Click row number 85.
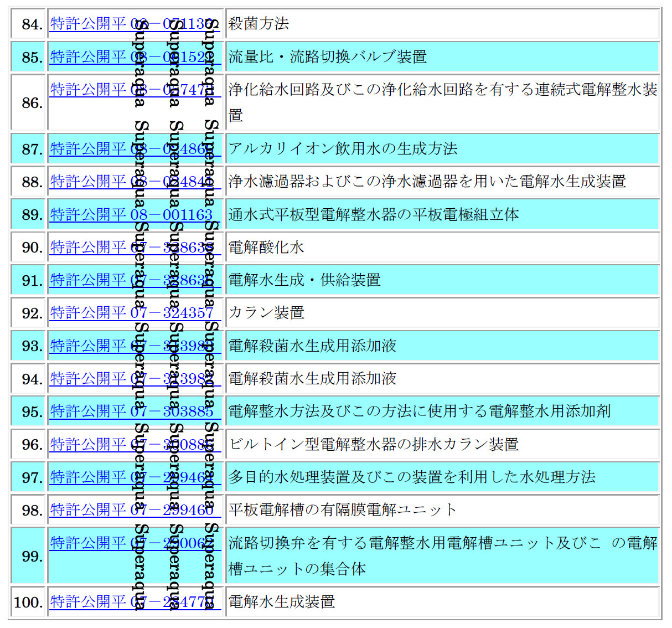This screenshot has width=672, height=628. pos(33,58)
